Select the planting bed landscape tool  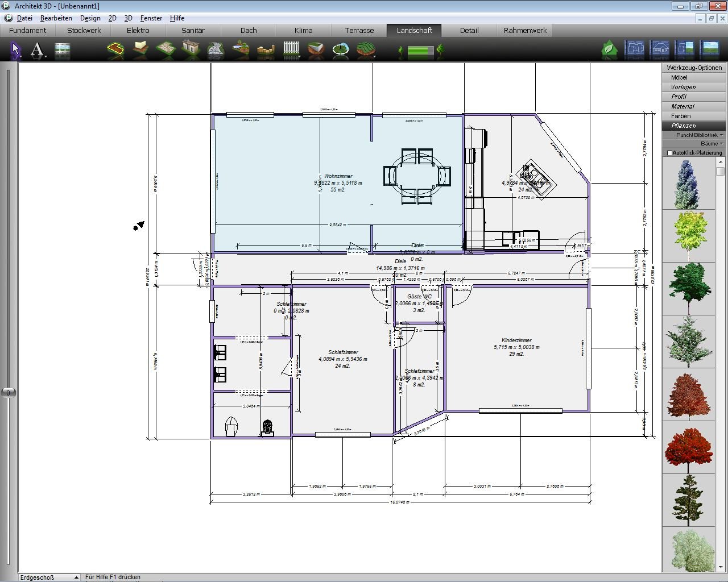[x=116, y=50]
